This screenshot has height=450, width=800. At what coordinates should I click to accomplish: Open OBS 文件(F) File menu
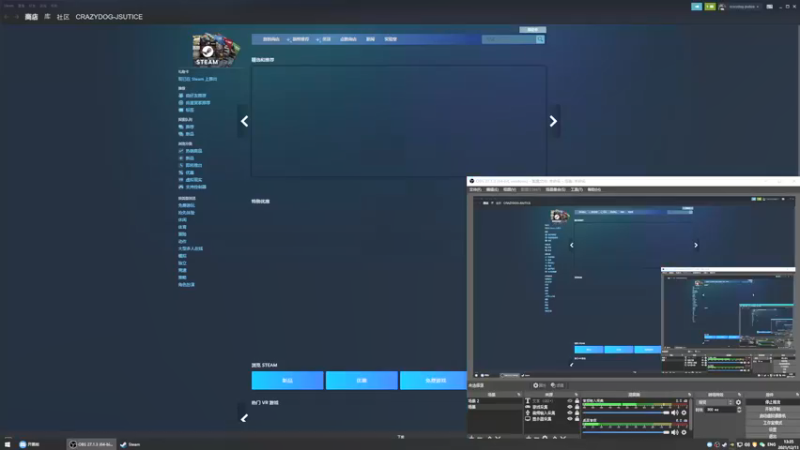coord(475,190)
